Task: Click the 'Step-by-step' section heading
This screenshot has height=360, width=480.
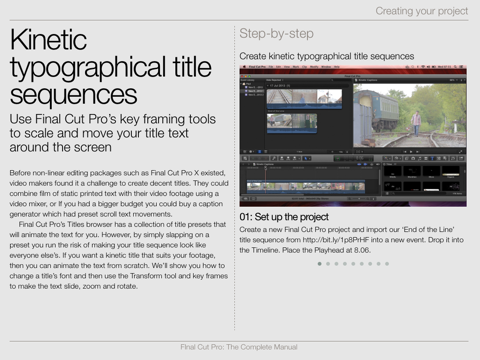Action: pyautogui.click(x=276, y=34)
